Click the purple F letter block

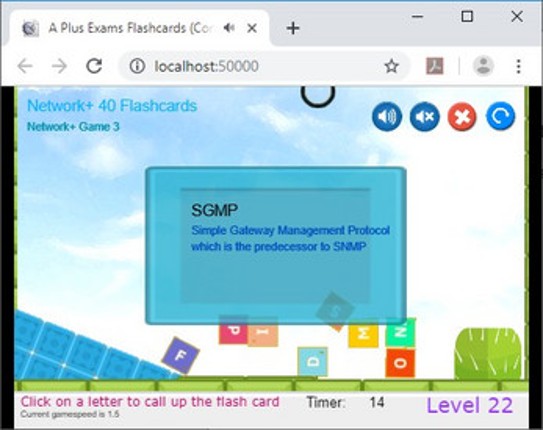tap(181, 355)
